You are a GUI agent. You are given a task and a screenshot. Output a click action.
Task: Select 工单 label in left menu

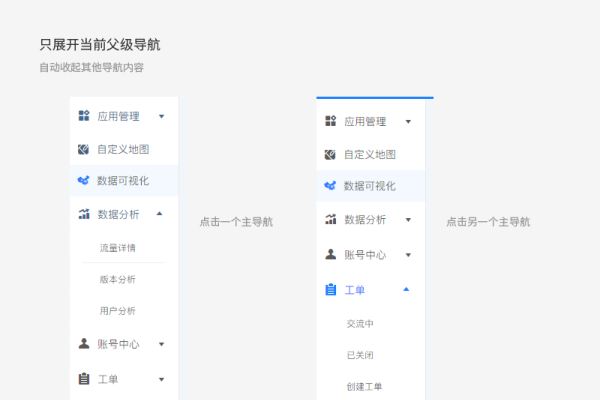[108, 379]
